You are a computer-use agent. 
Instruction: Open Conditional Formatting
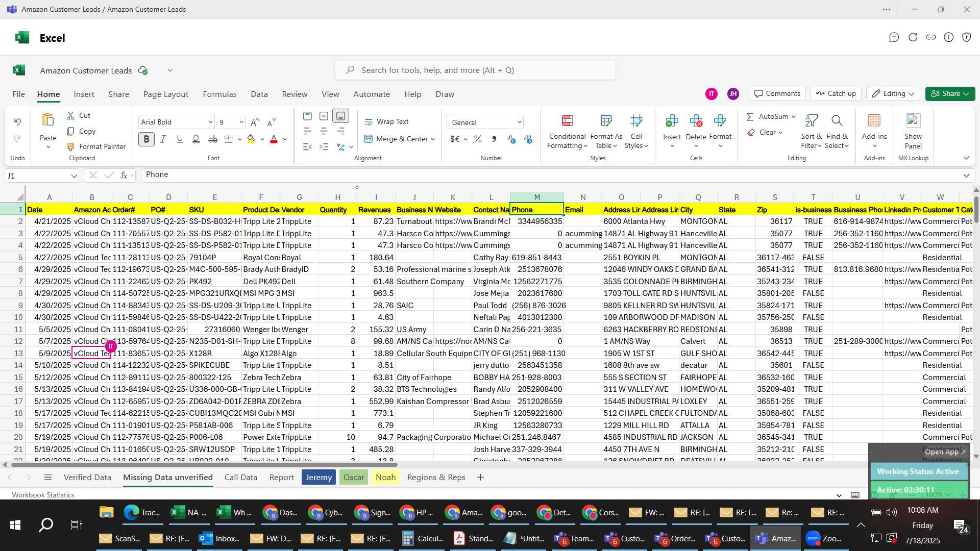coord(567,132)
